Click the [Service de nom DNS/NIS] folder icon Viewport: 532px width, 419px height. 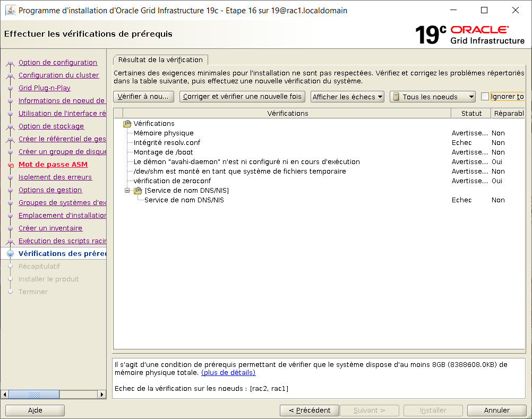[x=138, y=191]
